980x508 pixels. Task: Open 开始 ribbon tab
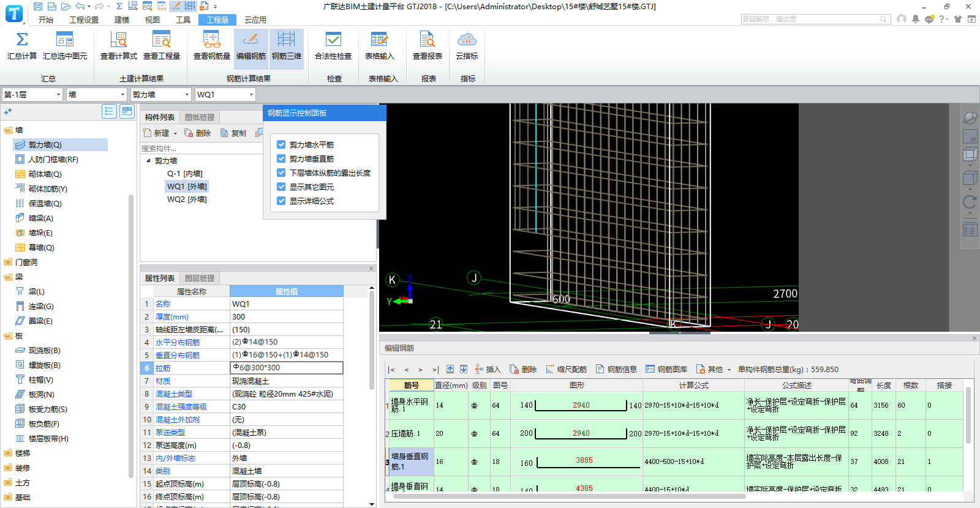[46, 20]
